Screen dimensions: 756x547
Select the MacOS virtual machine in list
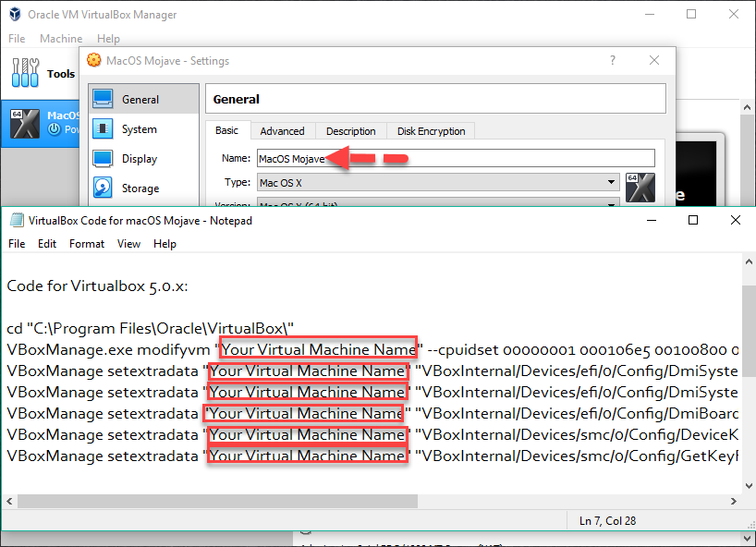click(x=40, y=123)
